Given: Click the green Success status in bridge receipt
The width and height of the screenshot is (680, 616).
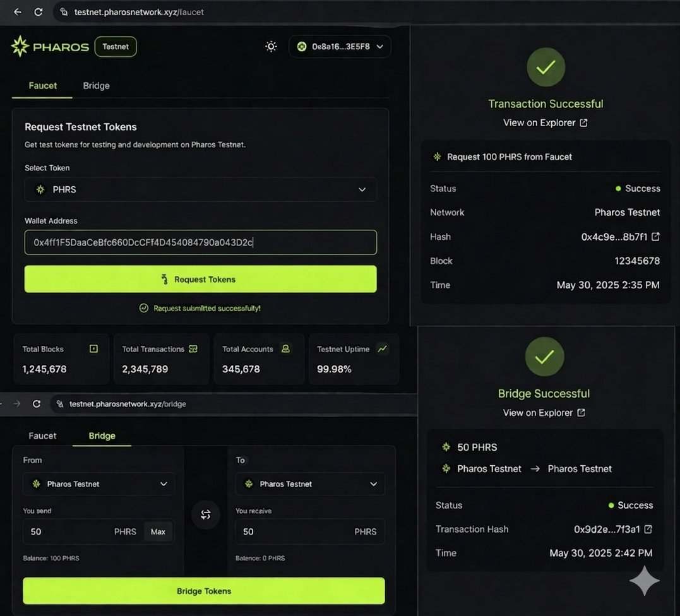Looking at the screenshot, I should click(631, 505).
